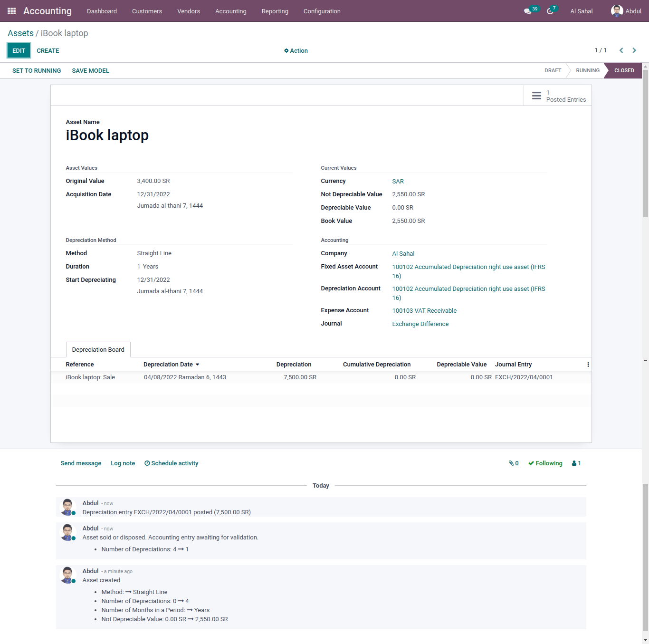This screenshot has width=649, height=644.
Task: Open the Fixed Asset Account 100102 link
Action: click(469, 271)
